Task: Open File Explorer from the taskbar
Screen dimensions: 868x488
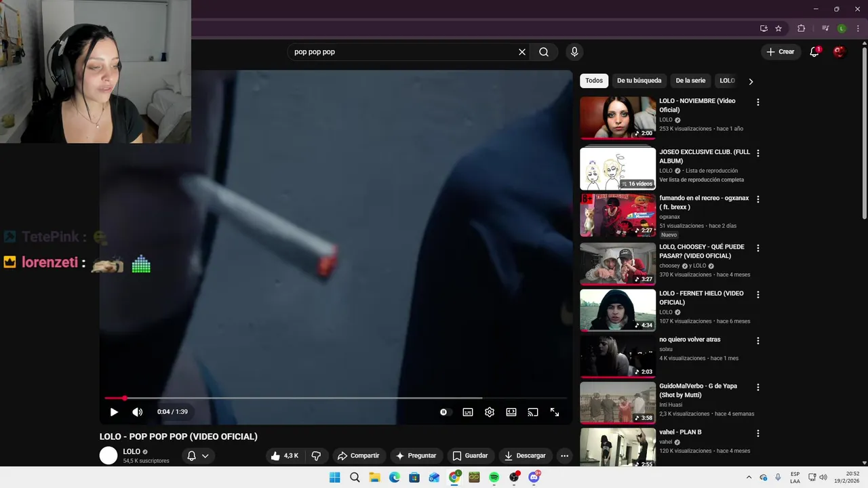Action: coord(374,477)
